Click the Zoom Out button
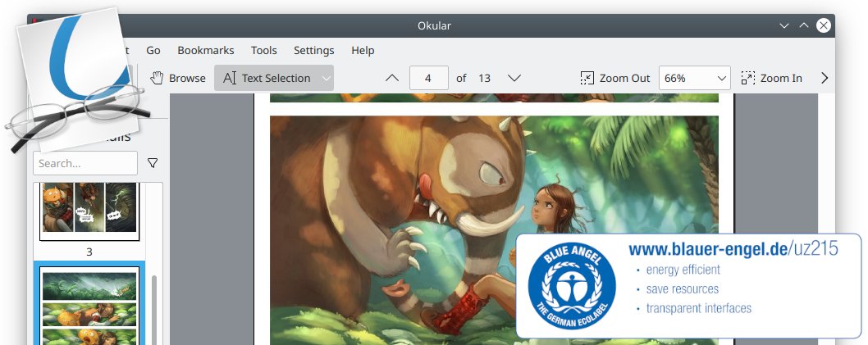This screenshot has width=868, height=345. (x=614, y=78)
